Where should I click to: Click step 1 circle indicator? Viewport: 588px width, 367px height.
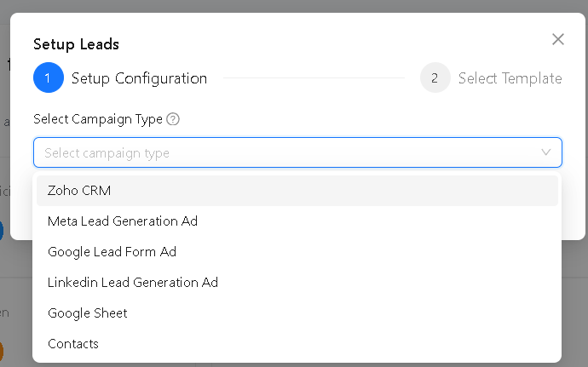pyautogui.click(x=49, y=77)
